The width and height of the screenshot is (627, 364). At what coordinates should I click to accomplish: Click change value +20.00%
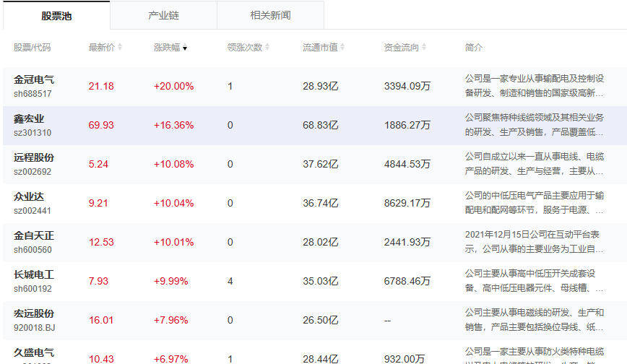(173, 86)
